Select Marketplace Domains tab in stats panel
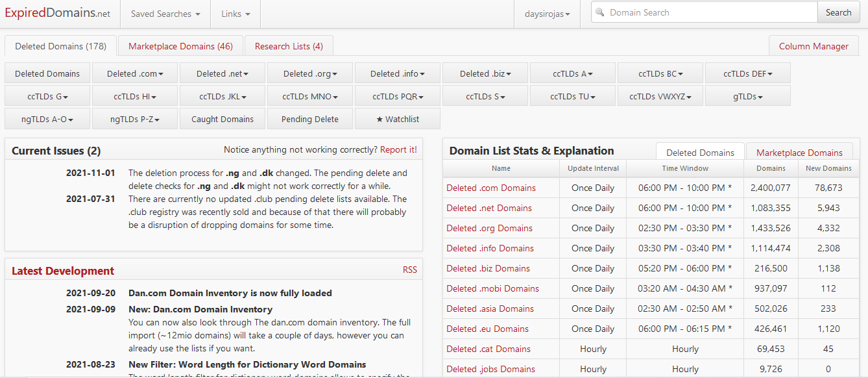This screenshot has width=868, height=378. pos(799,153)
